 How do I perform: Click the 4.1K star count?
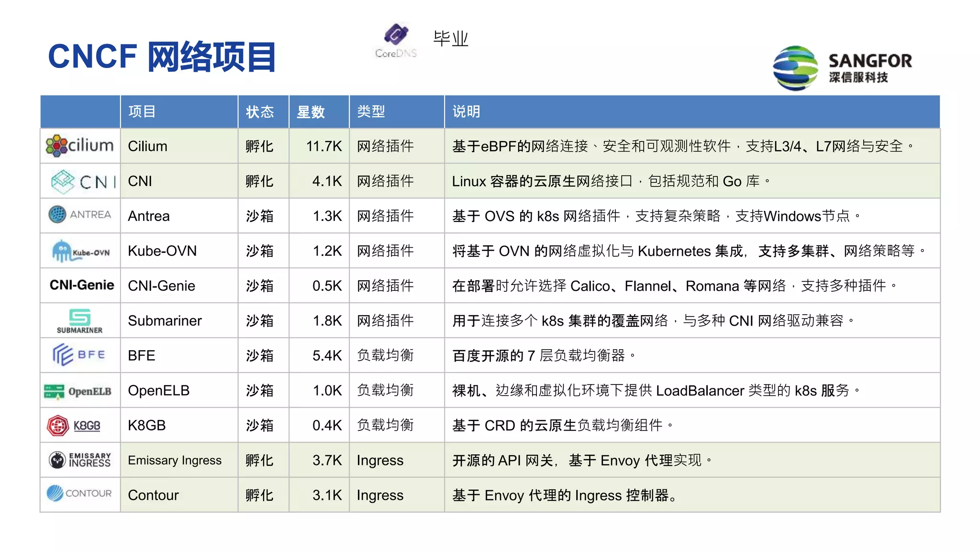tap(327, 181)
